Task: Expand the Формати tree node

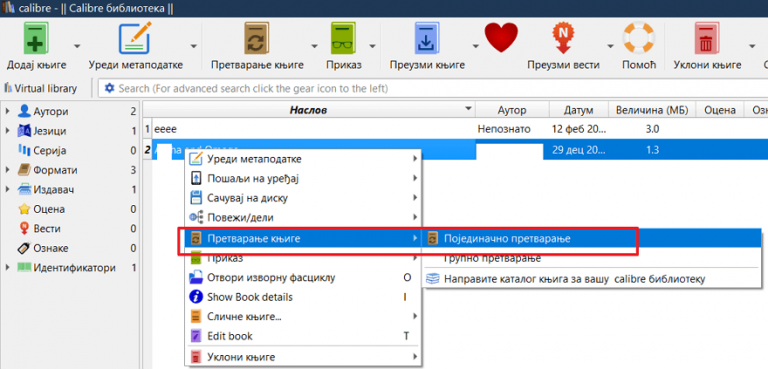Action: pos(7,171)
